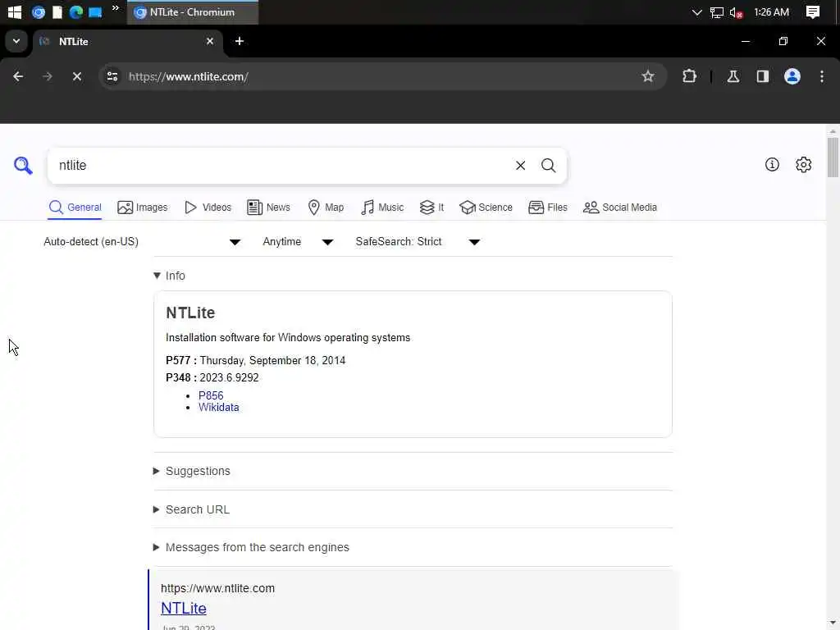Click the muted volume tray icon
Screen dimensions: 840x630
pos(736,12)
